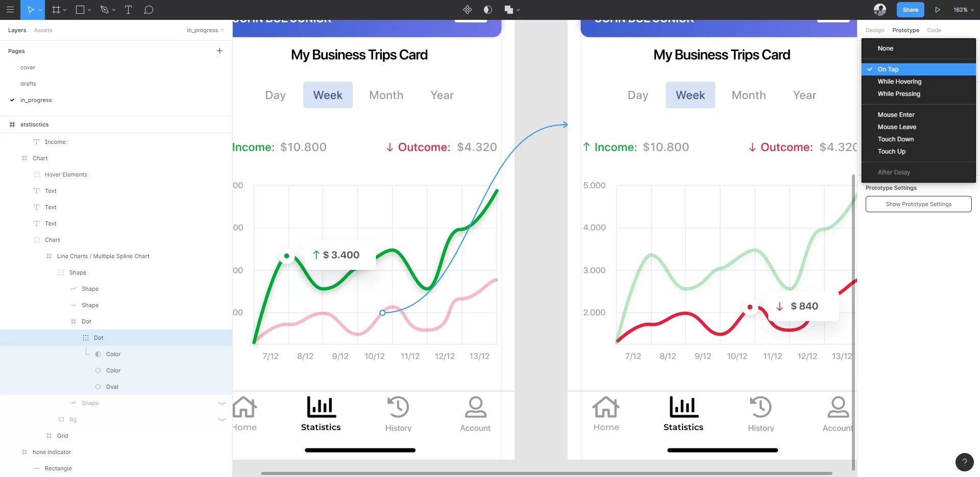This screenshot has width=980, height=477.
Task: Open the hamburger main menu
Action: pyautogui.click(x=10, y=10)
